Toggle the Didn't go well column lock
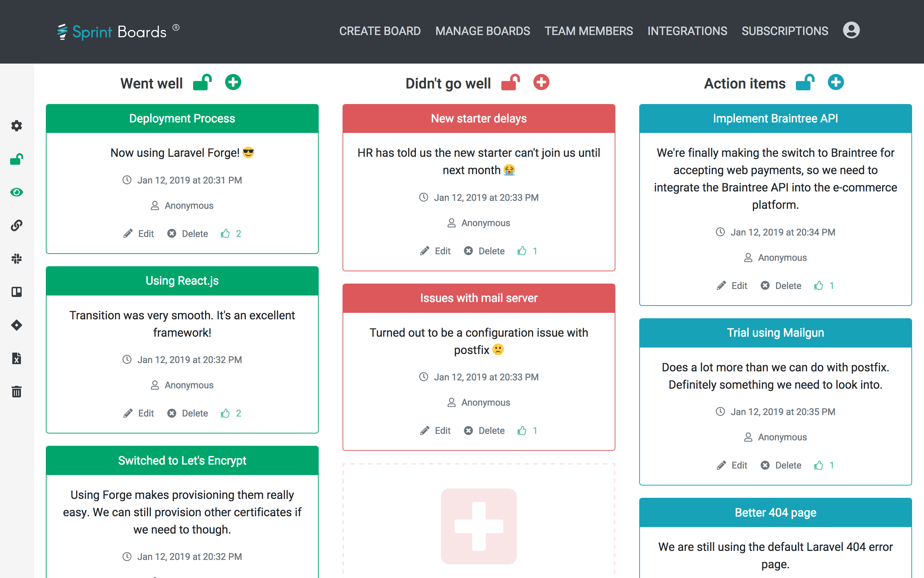This screenshot has height=578, width=924. (x=510, y=82)
